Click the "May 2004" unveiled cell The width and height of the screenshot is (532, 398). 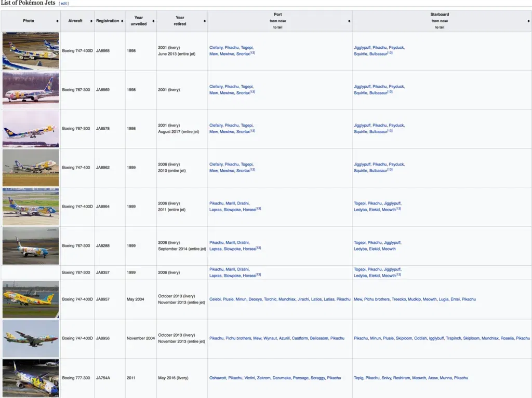click(136, 299)
